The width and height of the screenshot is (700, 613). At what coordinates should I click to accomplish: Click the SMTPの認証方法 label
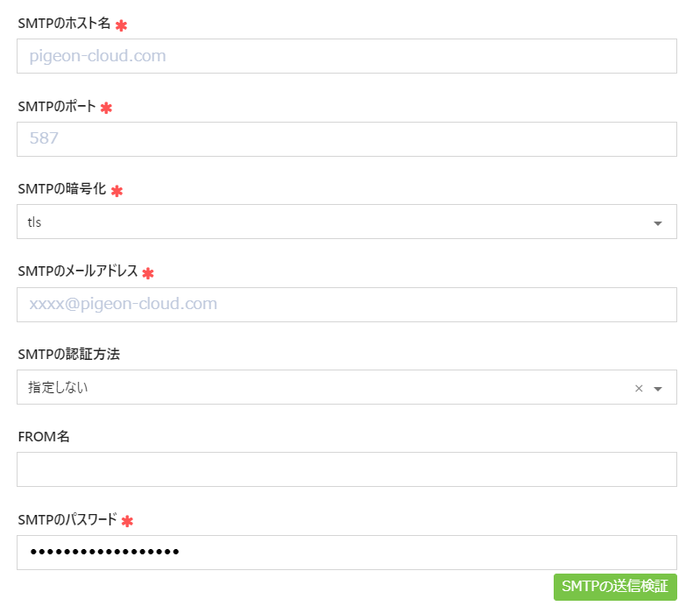(x=68, y=355)
